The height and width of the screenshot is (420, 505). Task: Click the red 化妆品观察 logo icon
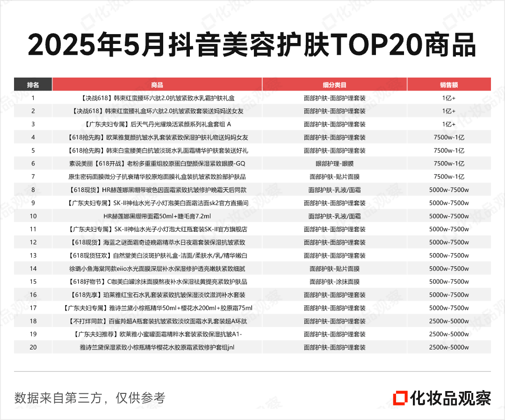(400, 398)
